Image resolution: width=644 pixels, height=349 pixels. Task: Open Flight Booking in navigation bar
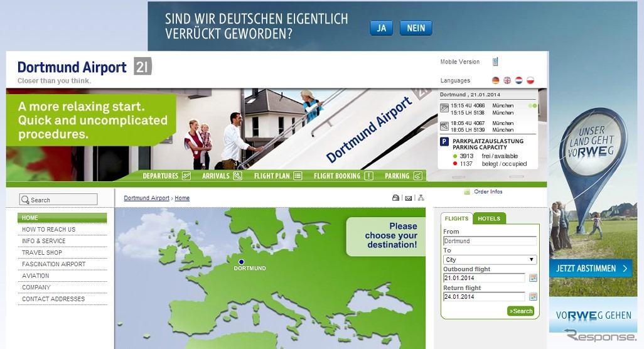coord(343,176)
